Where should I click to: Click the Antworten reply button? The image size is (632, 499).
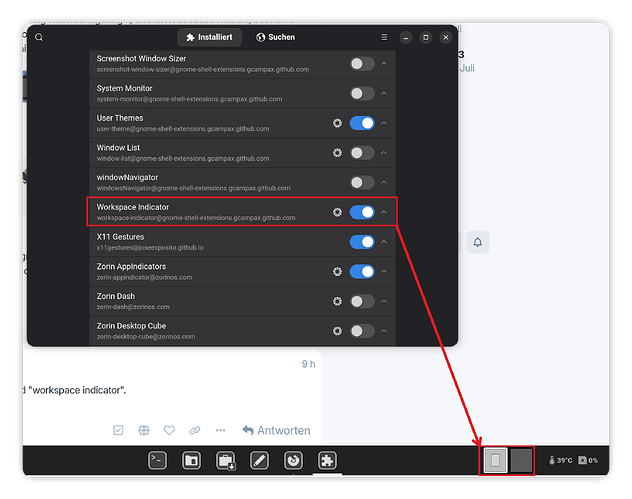[x=276, y=430]
